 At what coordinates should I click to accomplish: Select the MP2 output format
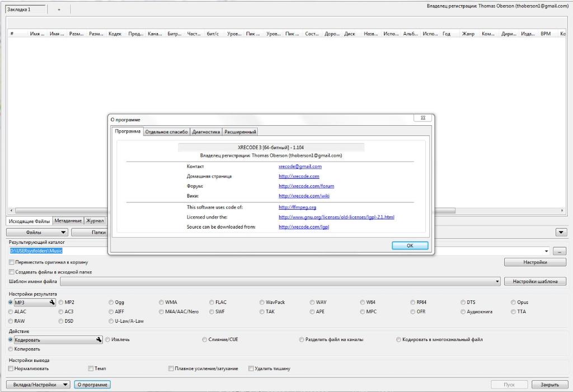[67, 303]
